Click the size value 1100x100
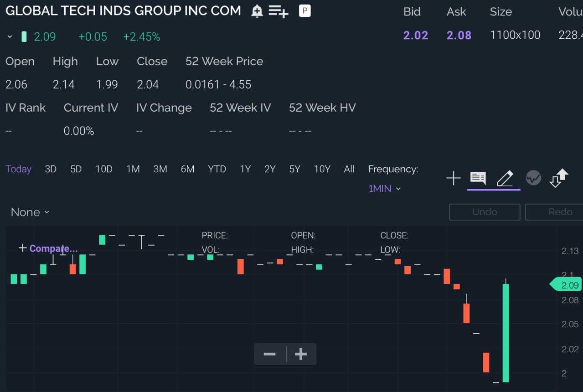 pos(515,36)
